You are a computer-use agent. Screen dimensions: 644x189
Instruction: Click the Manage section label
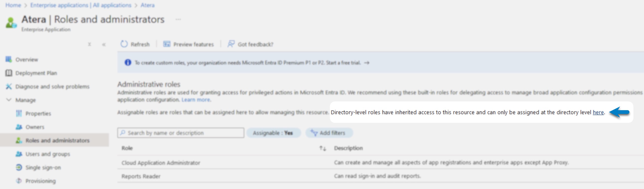pos(25,100)
